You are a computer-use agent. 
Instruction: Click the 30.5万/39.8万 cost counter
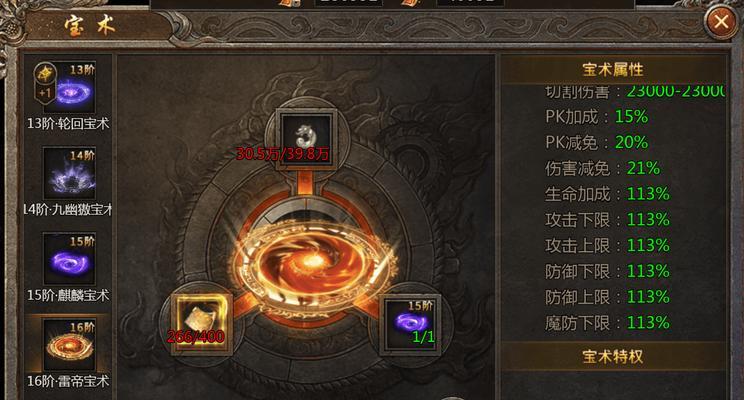283,154
